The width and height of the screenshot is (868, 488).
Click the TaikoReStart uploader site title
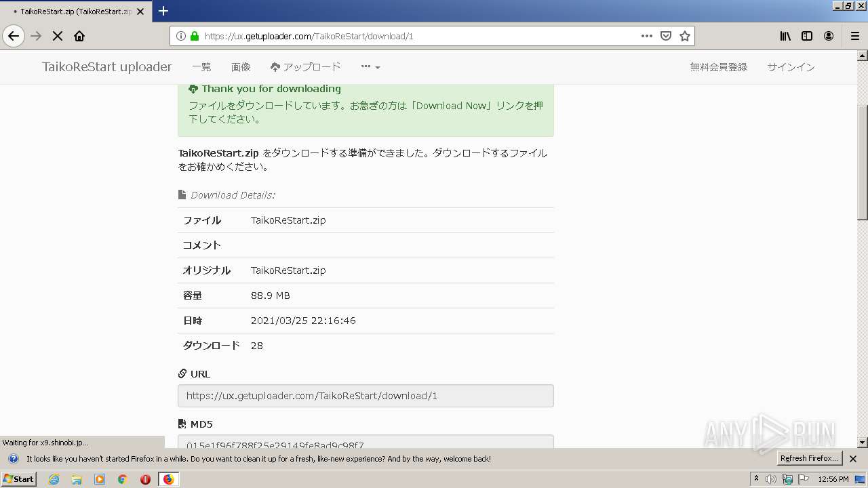pyautogui.click(x=106, y=66)
